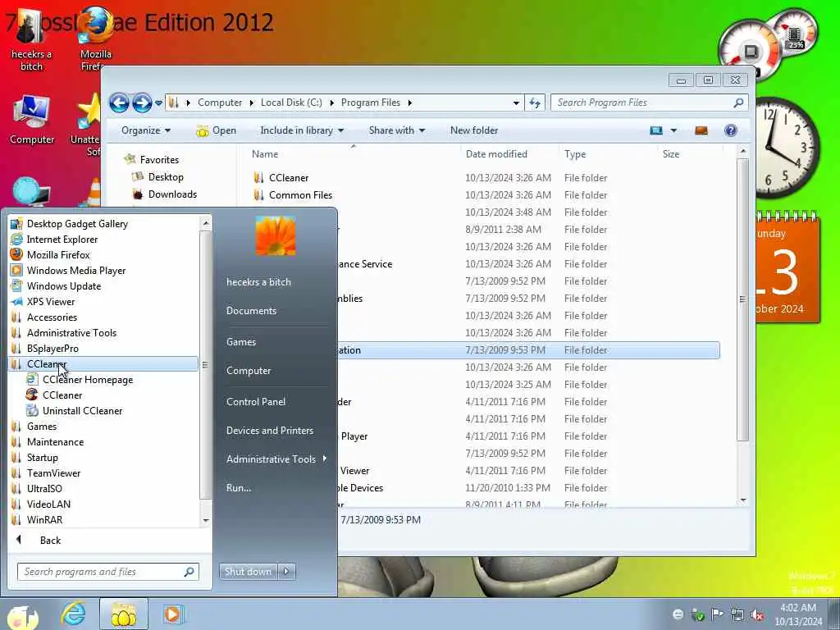Open the Include in library dropdown
The height and width of the screenshot is (630, 840).
(x=302, y=130)
